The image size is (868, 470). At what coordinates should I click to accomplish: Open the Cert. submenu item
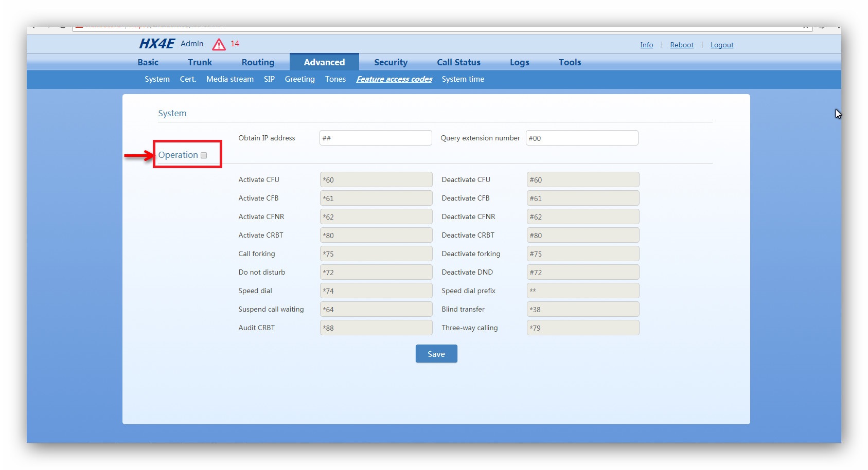tap(188, 79)
